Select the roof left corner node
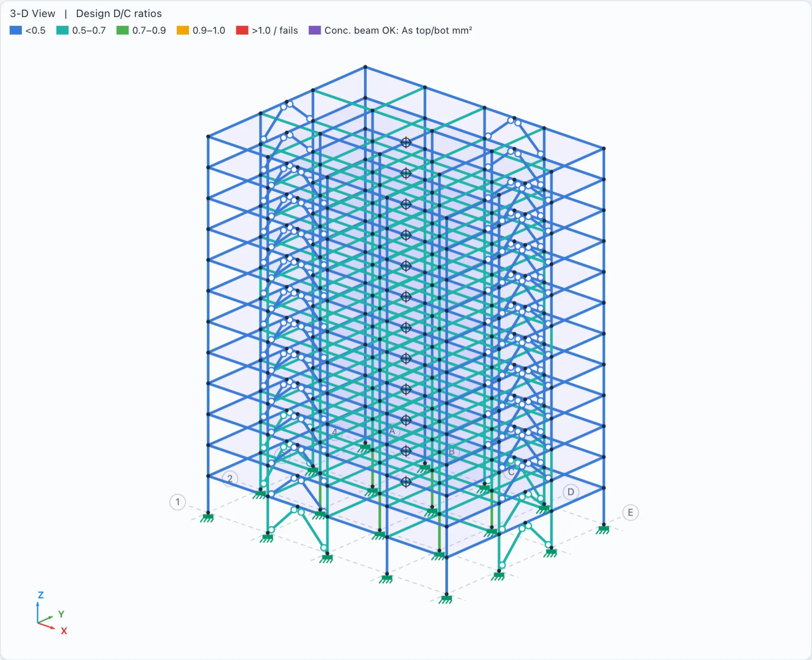Viewport: 812px width, 660px height. click(208, 136)
